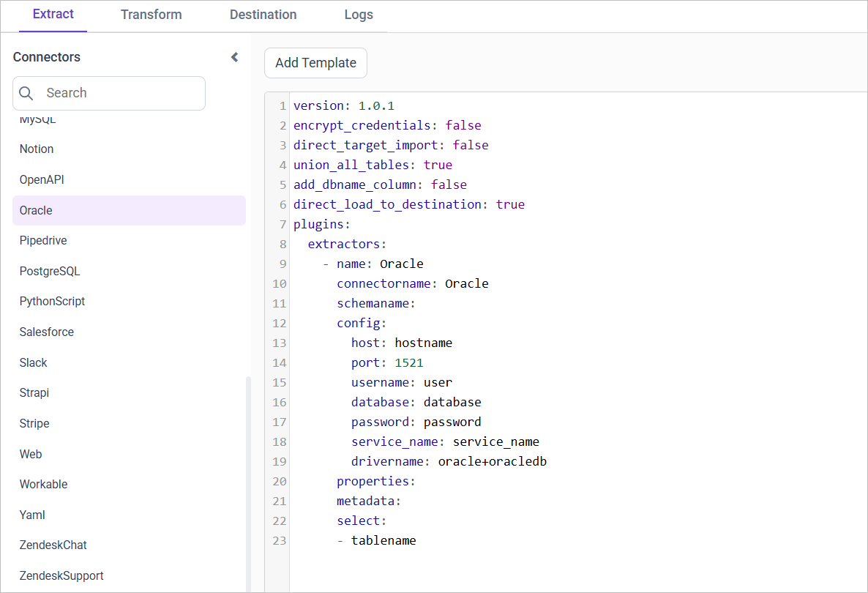Click the search magnifier icon in Connectors panel
Screen dimensions: 868x593
point(26,93)
